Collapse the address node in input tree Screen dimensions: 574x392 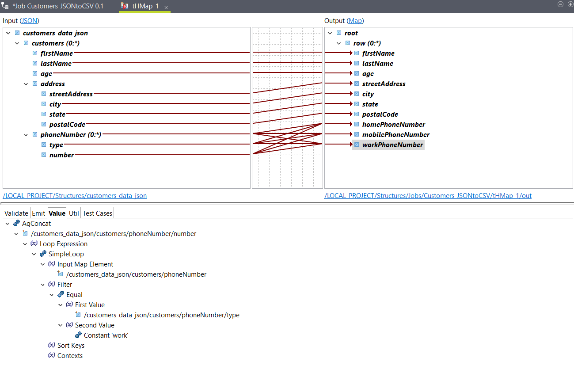26,84
